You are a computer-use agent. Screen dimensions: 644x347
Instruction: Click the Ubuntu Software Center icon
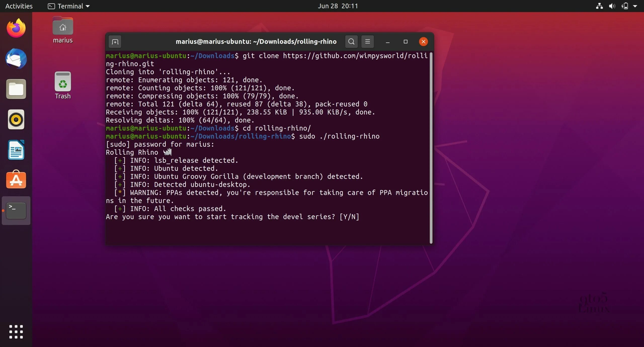coord(16,180)
